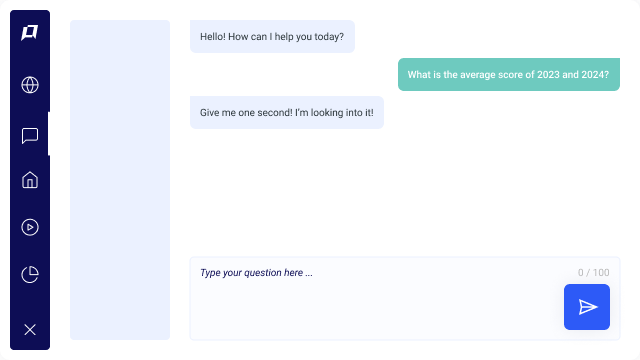Click the empty light-blue conversation list panel

tap(120, 180)
